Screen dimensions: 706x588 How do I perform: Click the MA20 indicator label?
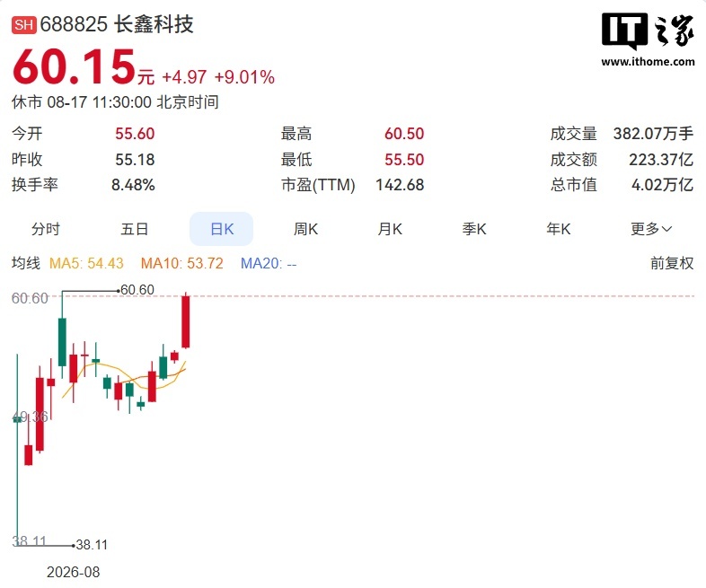coord(269,263)
